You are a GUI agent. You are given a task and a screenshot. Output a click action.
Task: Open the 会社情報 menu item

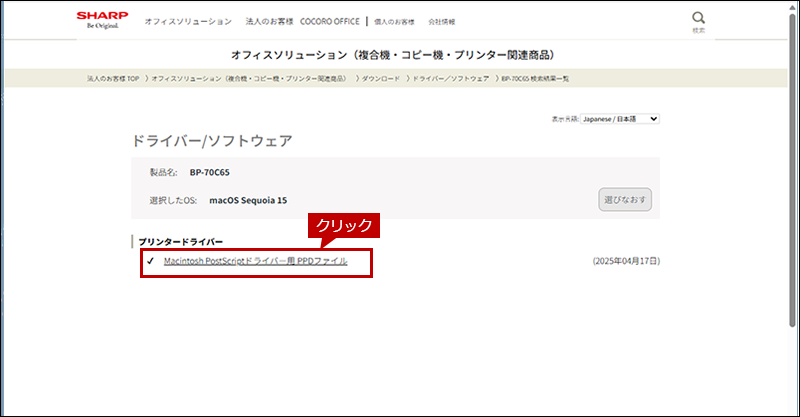[x=442, y=21]
